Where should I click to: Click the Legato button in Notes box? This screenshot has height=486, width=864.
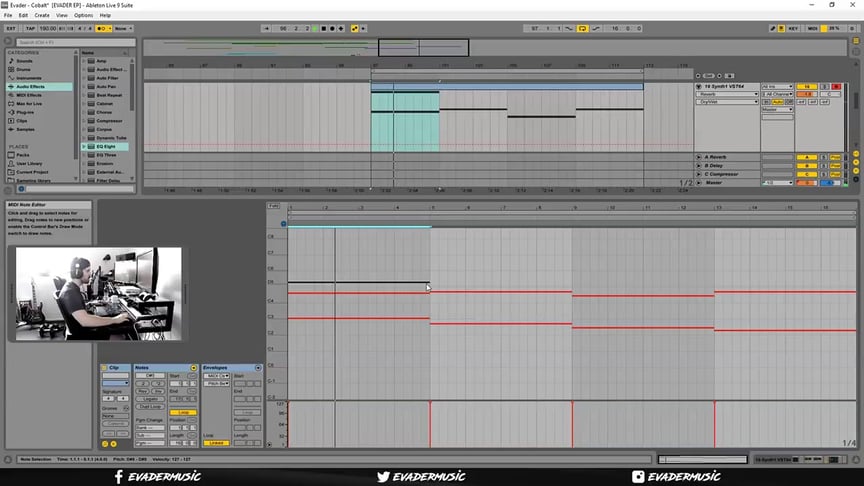[x=150, y=398]
